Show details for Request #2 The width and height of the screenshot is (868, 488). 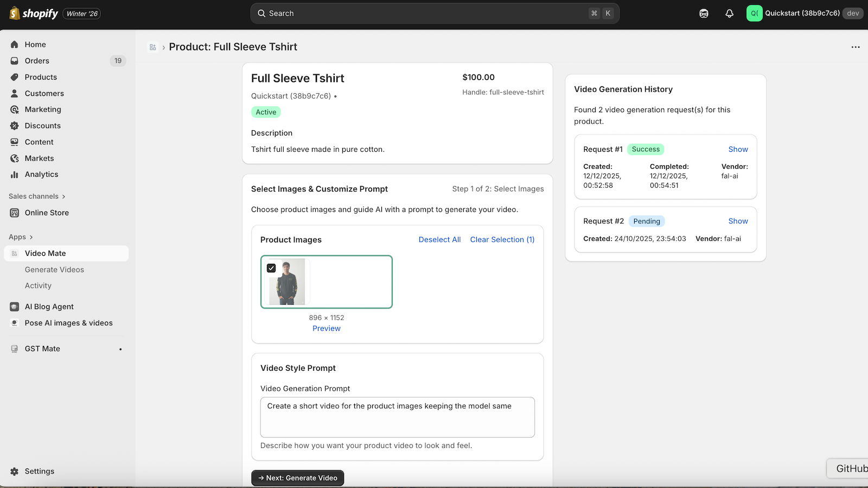(738, 221)
